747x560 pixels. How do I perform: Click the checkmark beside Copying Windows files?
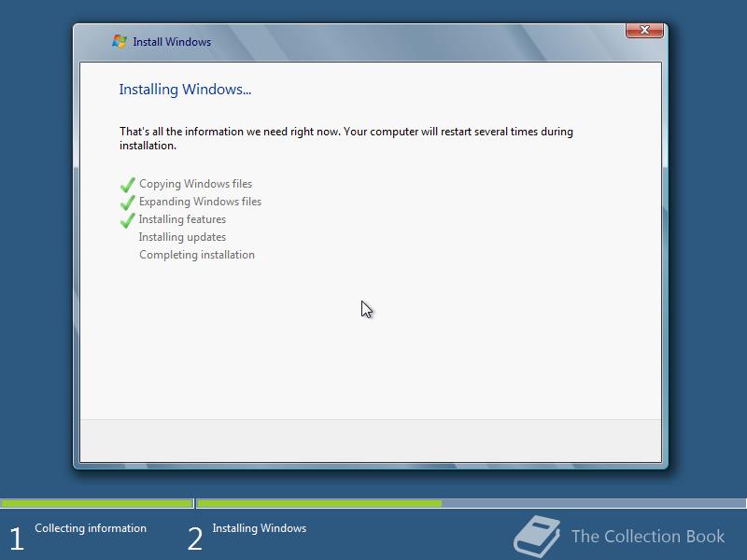pos(127,185)
